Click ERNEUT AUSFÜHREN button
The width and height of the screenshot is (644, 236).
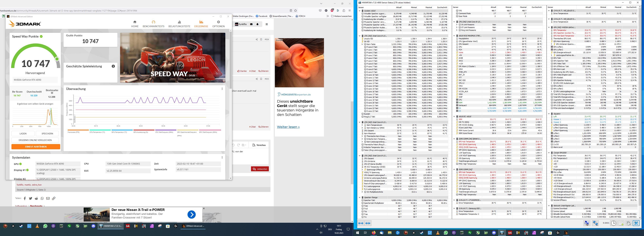[36, 147]
